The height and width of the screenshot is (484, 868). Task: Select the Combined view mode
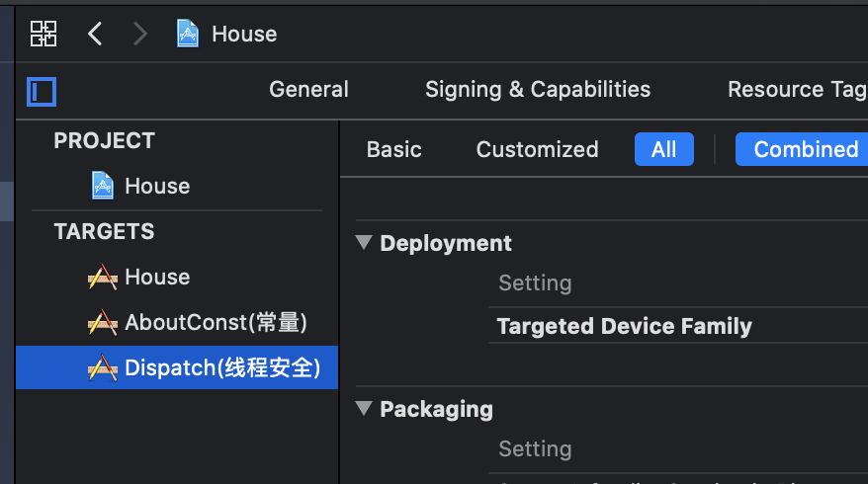(x=805, y=149)
